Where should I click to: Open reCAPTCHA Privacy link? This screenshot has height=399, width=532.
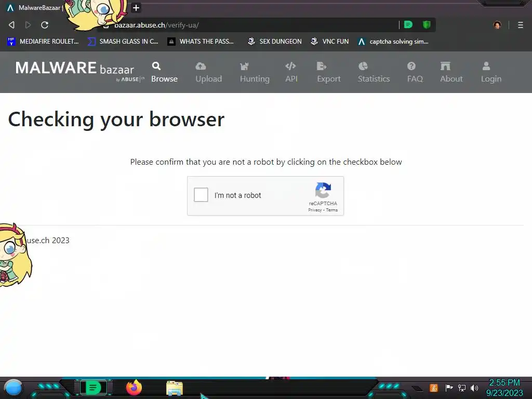[x=315, y=210]
